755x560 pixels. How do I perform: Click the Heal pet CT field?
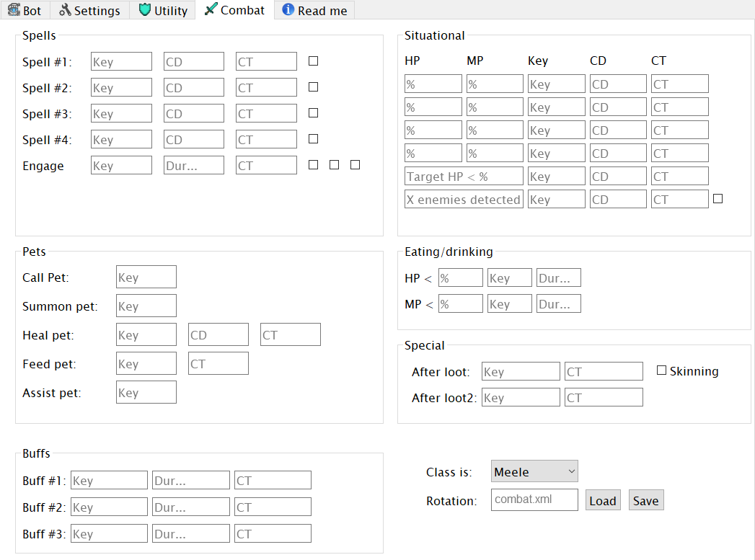tap(291, 334)
